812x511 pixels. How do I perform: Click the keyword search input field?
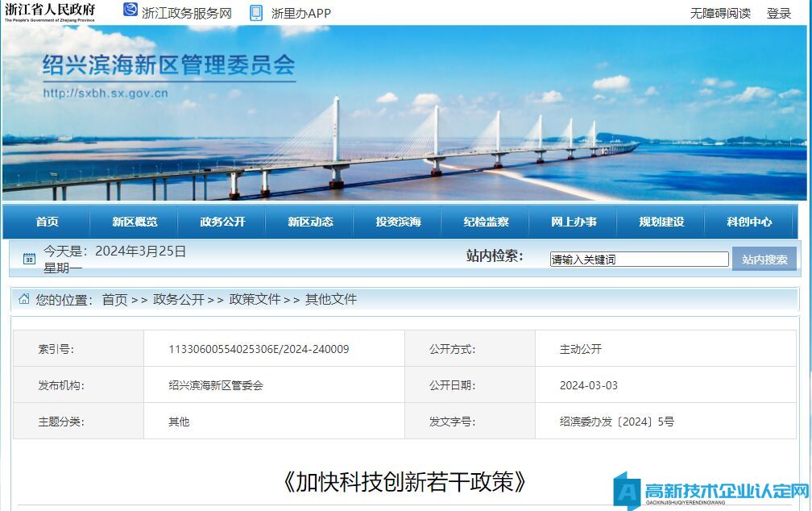coord(639,260)
